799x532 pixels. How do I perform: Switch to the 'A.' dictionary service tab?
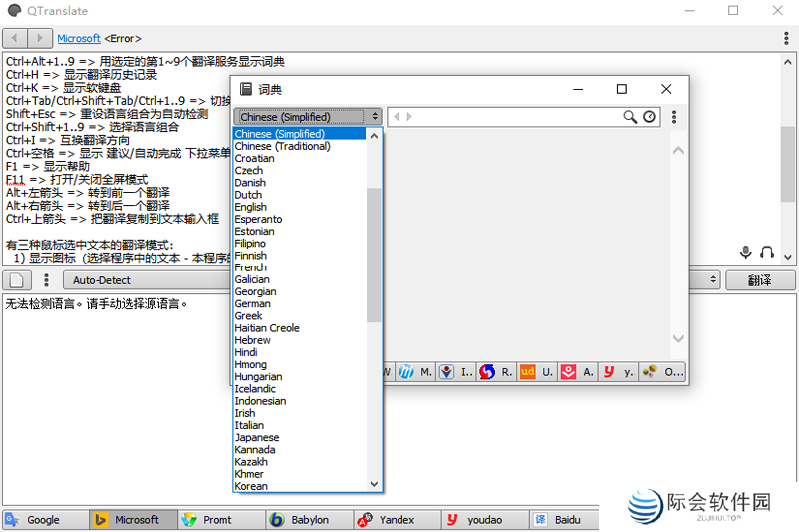pyautogui.click(x=579, y=372)
